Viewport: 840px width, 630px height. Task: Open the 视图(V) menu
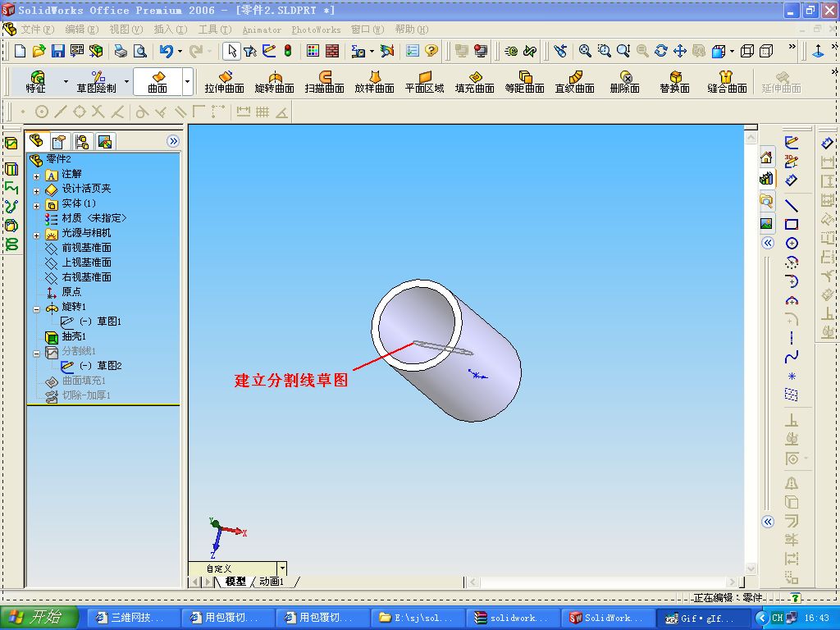point(126,30)
